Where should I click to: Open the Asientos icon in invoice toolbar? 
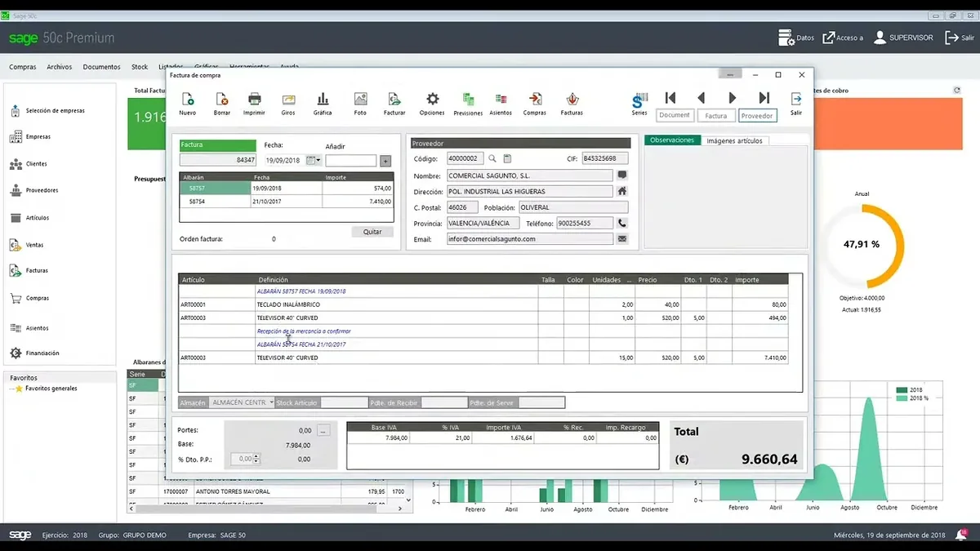[x=501, y=99]
